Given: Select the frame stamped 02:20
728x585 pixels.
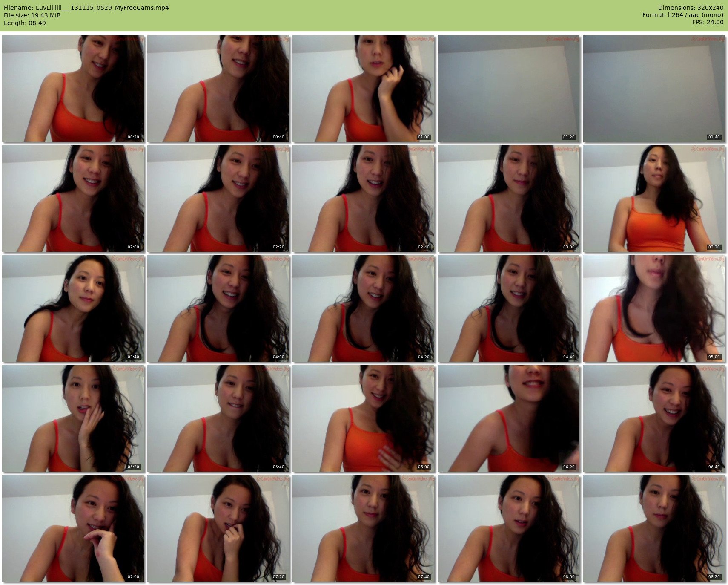Looking at the screenshot, I should click(x=218, y=199).
